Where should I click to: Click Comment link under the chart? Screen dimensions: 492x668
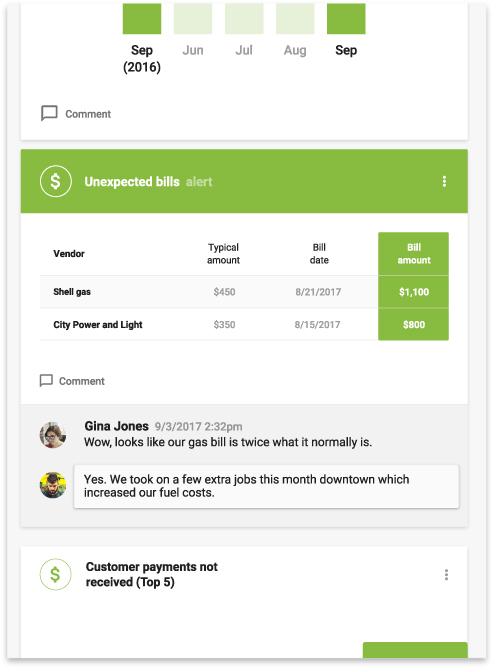pyautogui.click(x=88, y=114)
